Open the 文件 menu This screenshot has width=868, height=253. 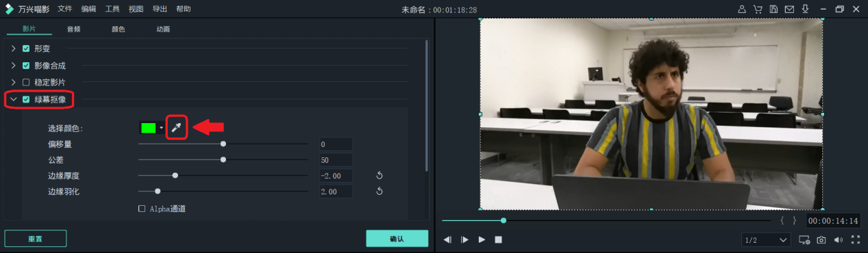pos(65,9)
